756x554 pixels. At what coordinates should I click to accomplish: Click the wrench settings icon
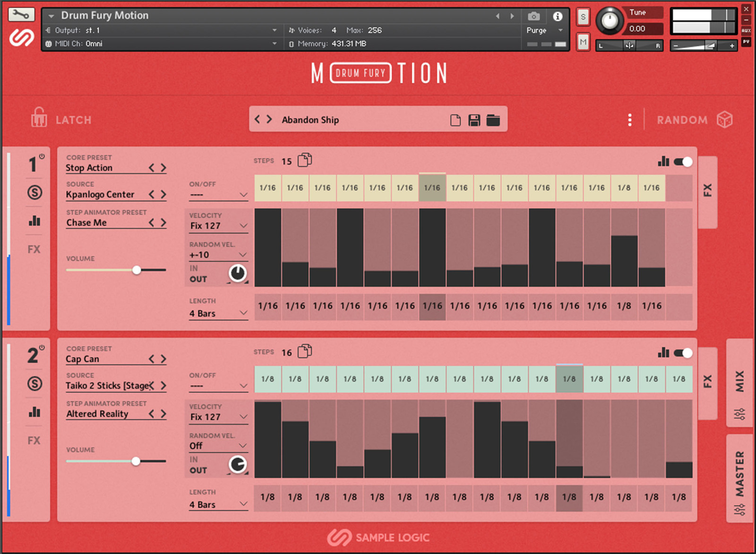(21, 15)
